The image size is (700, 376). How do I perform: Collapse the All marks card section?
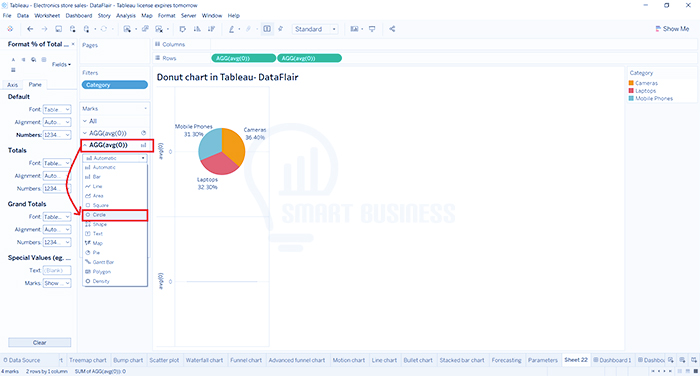click(x=85, y=121)
